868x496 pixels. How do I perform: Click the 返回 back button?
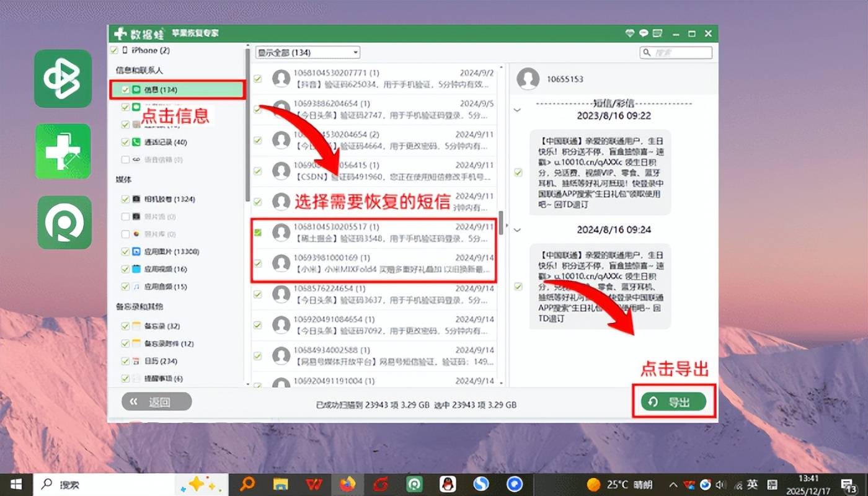point(156,402)
